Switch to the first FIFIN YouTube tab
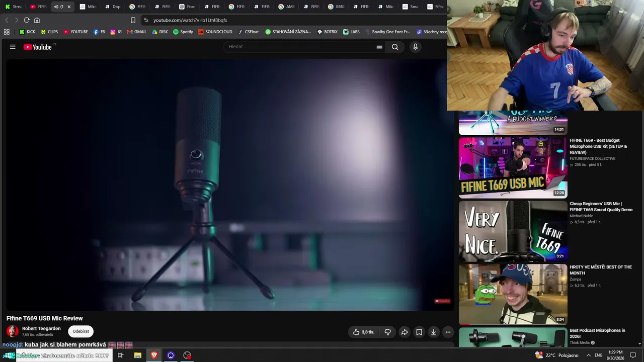This screenshot has height=362, width=644. pyautogui.click(x=38, y=7)
